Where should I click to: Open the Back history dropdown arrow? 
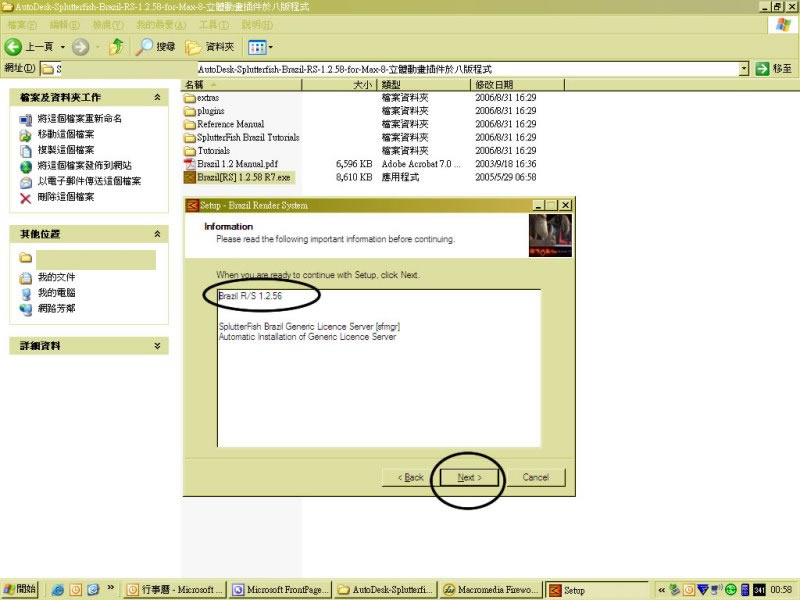(63, 47)
